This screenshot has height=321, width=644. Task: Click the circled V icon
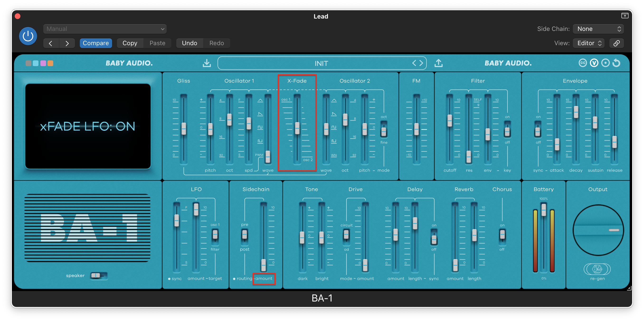(594, 63)
